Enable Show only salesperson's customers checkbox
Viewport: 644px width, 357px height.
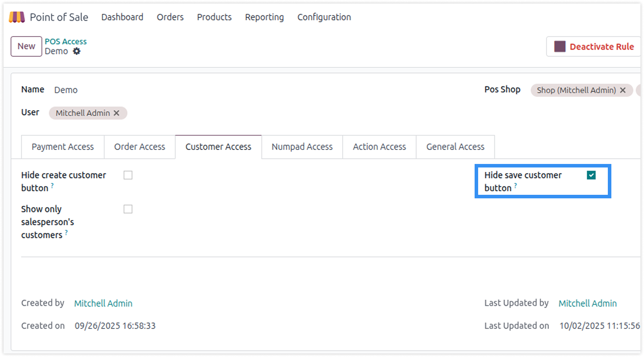coord(128,209)
